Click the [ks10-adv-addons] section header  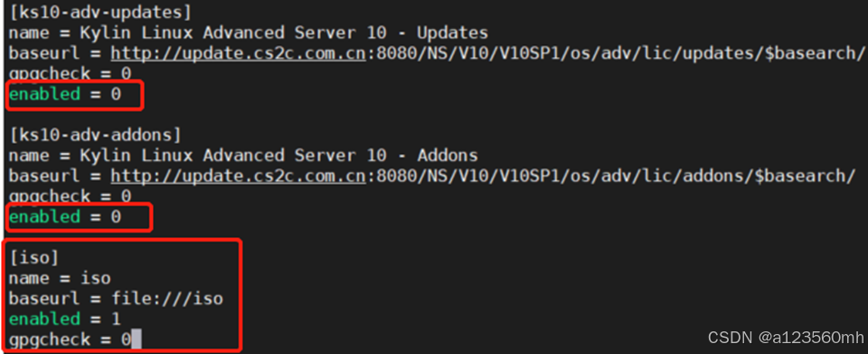(94, 135)
